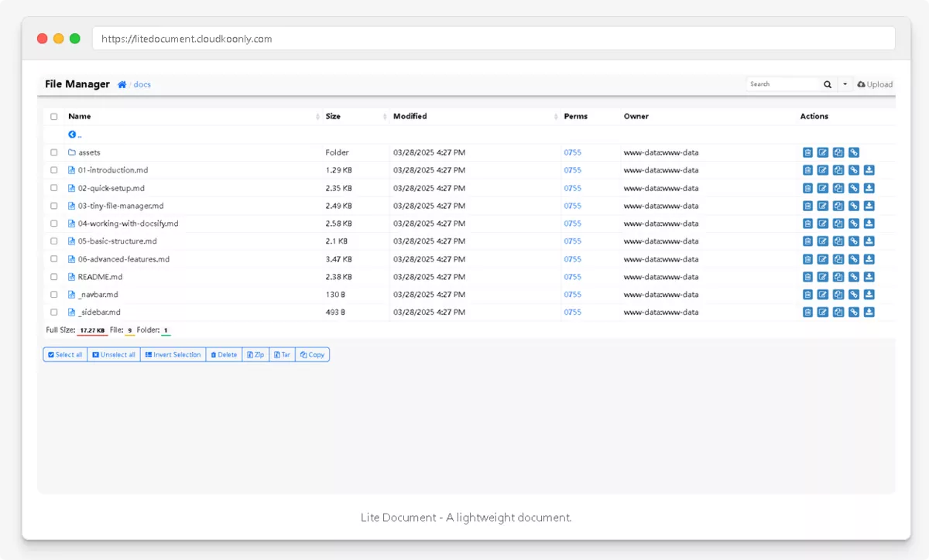Rename README.md via the edit icon
Viewport: 929px width, 560px height.
[823, 277]
